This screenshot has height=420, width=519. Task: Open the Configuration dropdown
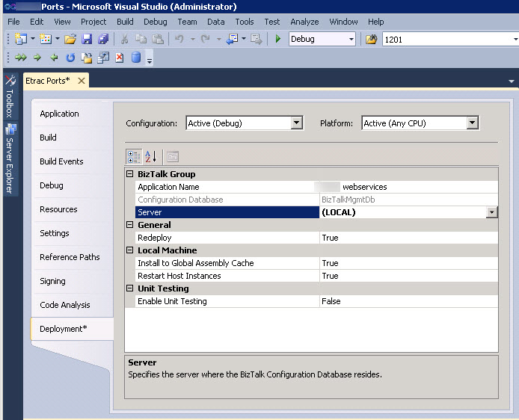296,123
